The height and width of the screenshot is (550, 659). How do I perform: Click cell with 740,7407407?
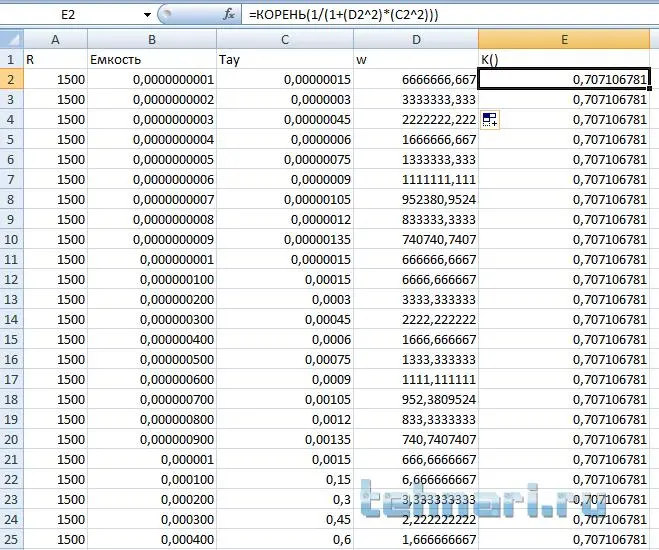point(416,439)
